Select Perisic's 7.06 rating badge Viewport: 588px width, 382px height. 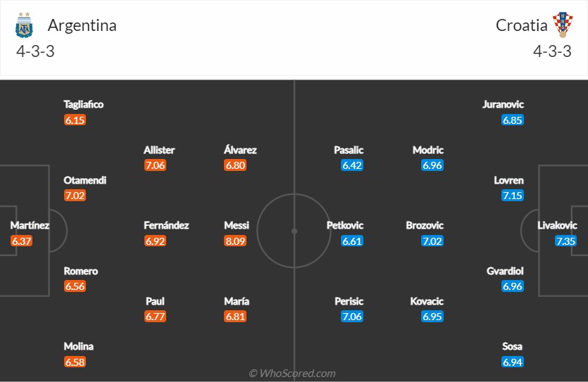pos(352,317)
